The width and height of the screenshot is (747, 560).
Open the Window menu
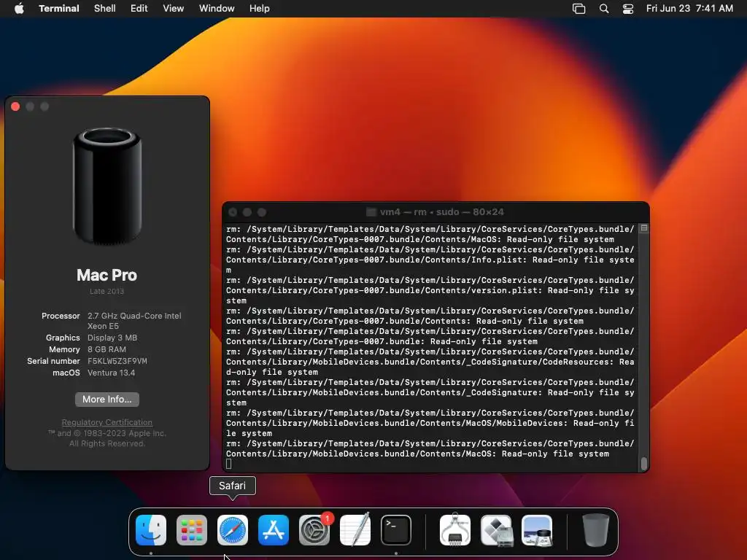[217, 8]
